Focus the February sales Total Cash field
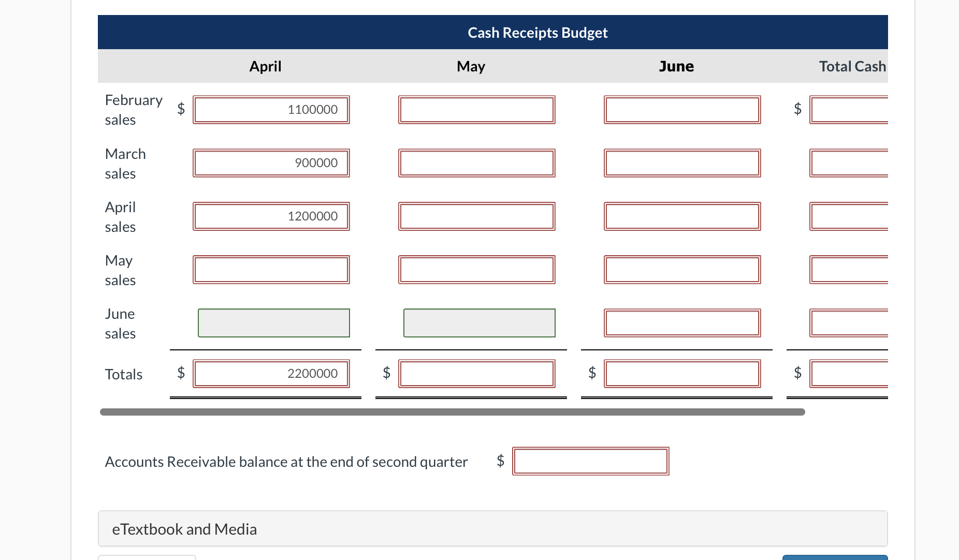This screenshot has height=560, width=959. 849,110
